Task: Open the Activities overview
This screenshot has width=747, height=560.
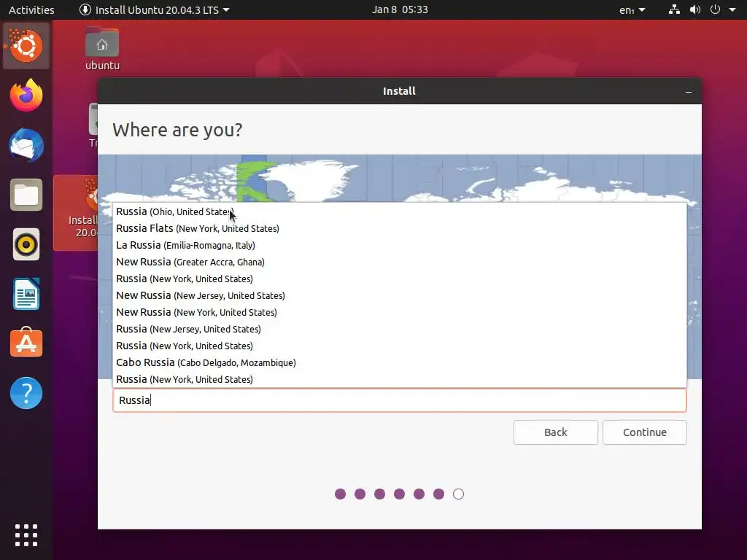Action: [x=31, y=9]
